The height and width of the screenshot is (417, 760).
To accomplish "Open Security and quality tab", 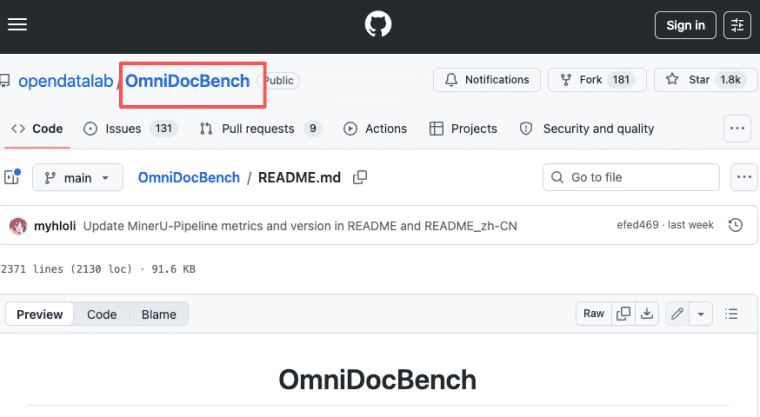I will pos(587,129).
